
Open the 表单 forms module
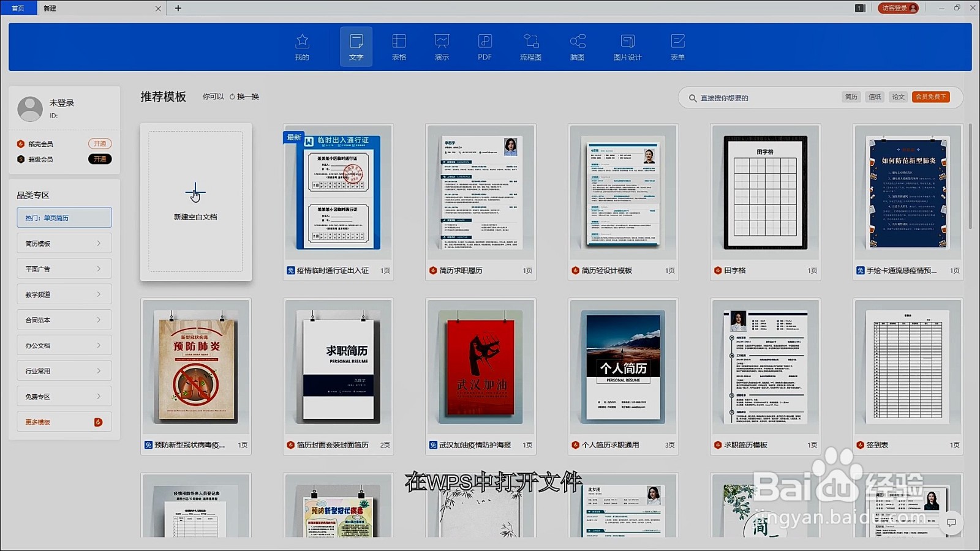[677, 47]
